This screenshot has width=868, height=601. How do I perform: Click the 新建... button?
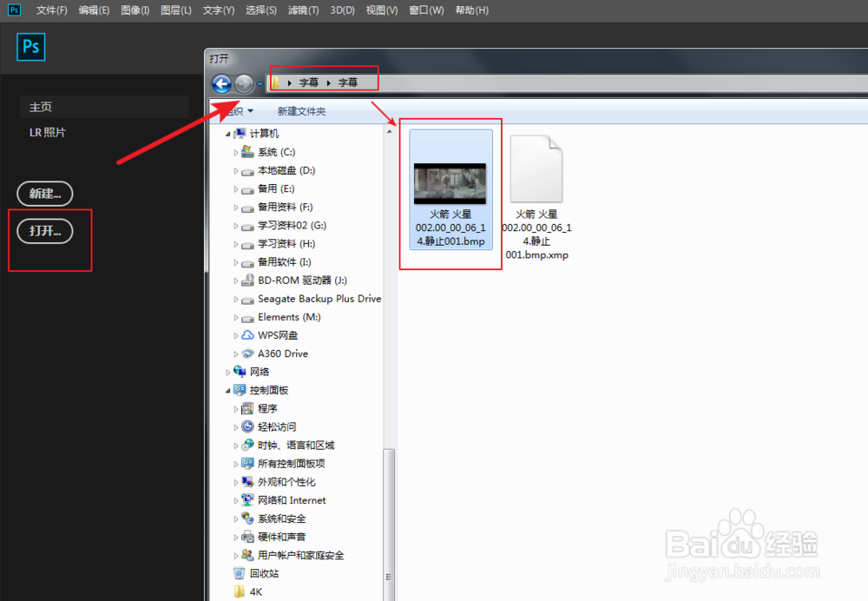coord(45,194)
